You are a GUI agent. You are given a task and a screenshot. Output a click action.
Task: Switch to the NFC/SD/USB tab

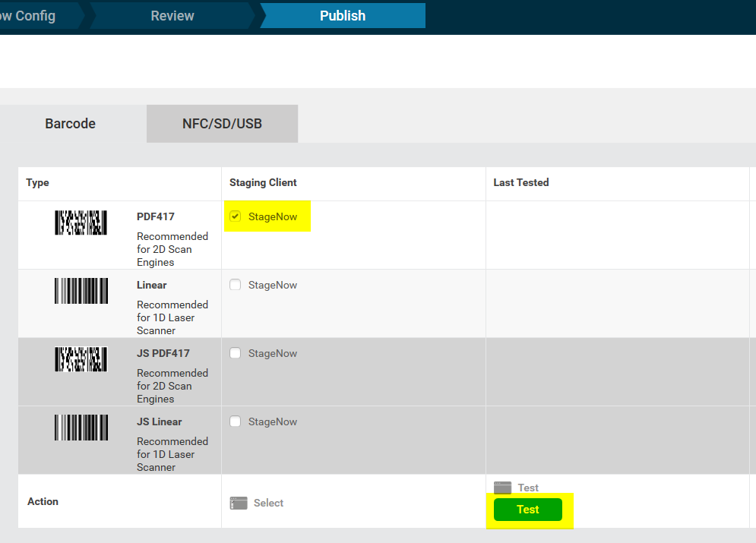(x=222, y=123)
